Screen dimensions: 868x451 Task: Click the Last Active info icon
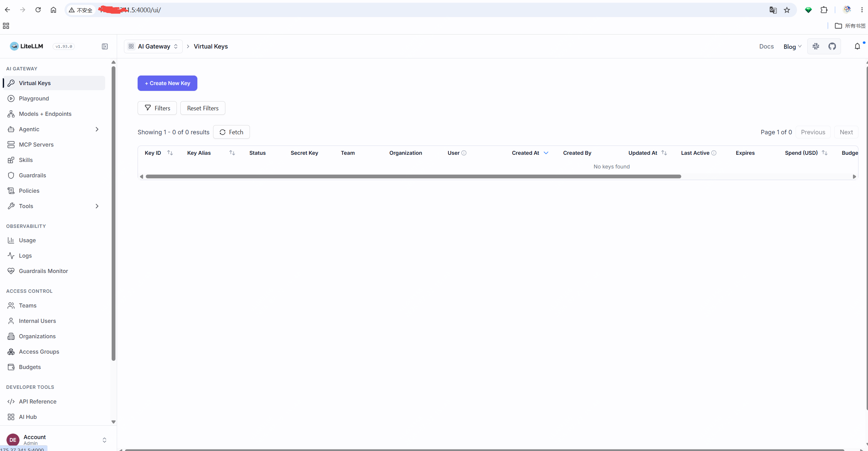pyautogui.click(x=714, y=153)
